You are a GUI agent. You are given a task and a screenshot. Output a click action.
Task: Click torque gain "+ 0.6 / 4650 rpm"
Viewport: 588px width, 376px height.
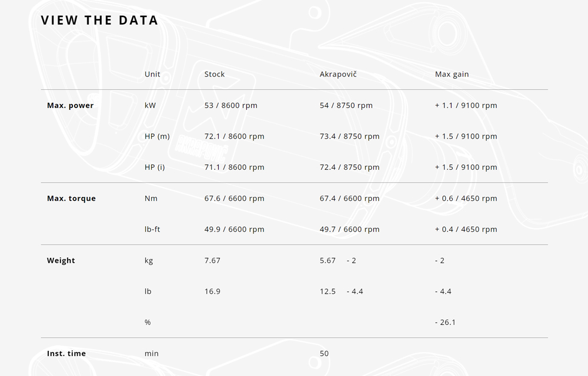click(466, 199)
